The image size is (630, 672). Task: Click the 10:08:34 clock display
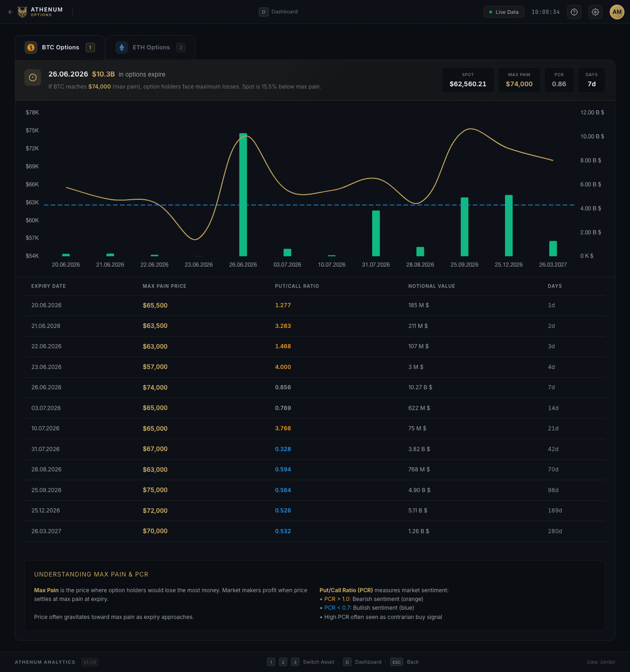[546, 12]
